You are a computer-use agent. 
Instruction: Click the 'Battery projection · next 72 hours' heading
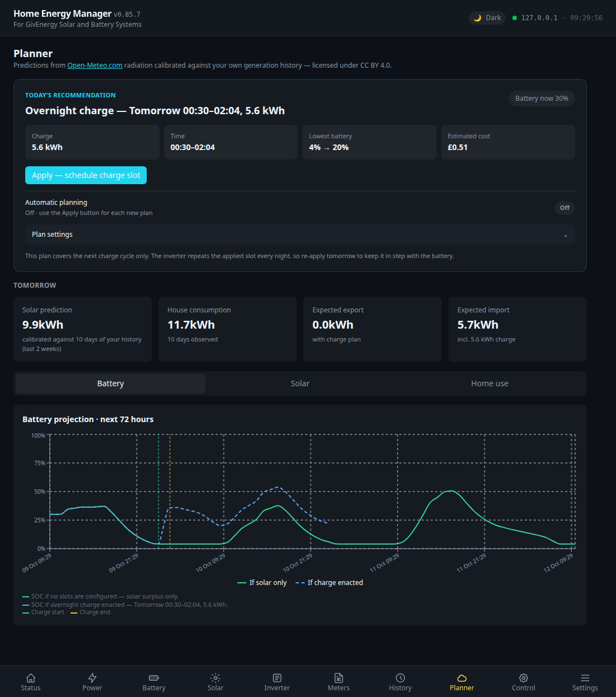(x=88, y=419)
